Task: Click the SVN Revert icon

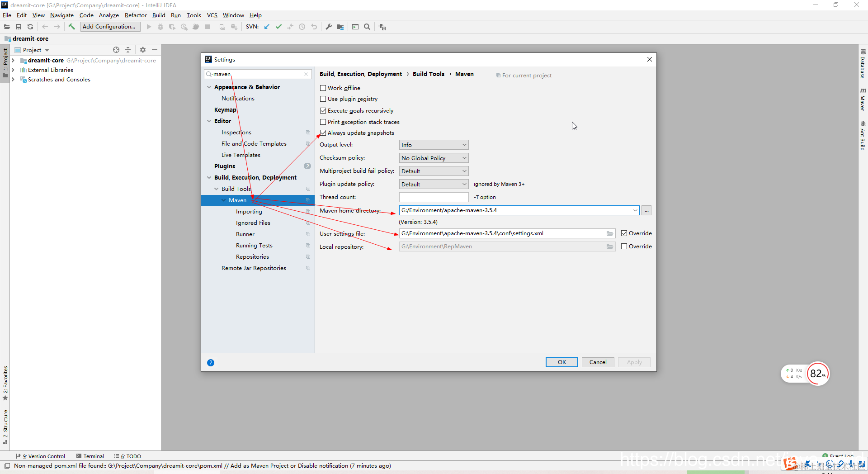Action: (x=314, y=27)
